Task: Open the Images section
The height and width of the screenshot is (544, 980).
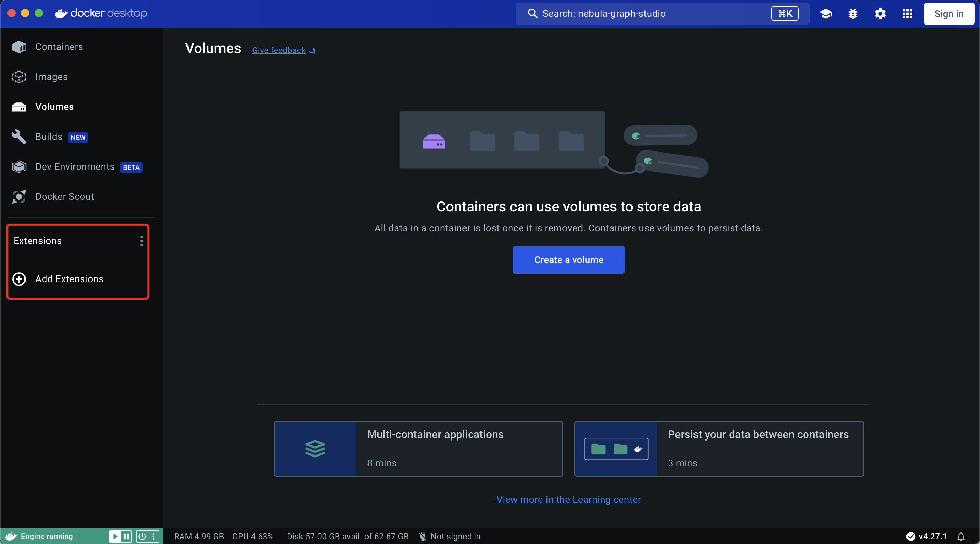Action: (x=51, y=77)
